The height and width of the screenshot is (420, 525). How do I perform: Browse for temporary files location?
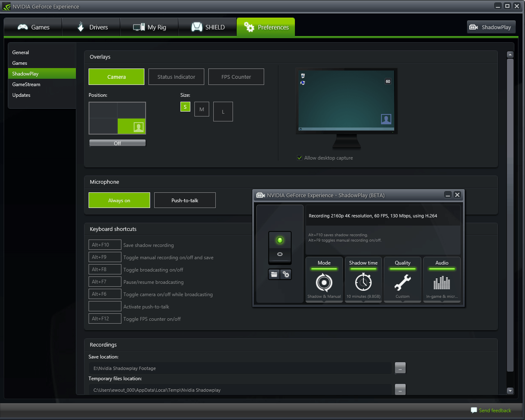[x=400, y=389]
